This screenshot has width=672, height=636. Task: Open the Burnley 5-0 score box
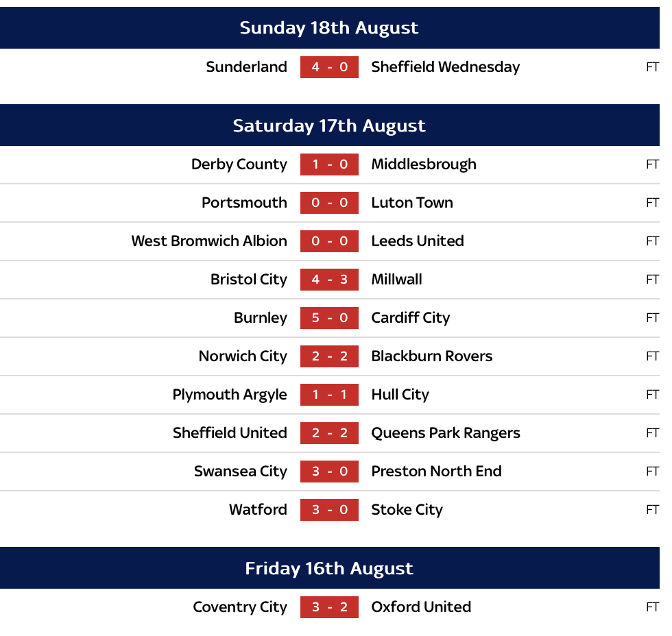329,318
